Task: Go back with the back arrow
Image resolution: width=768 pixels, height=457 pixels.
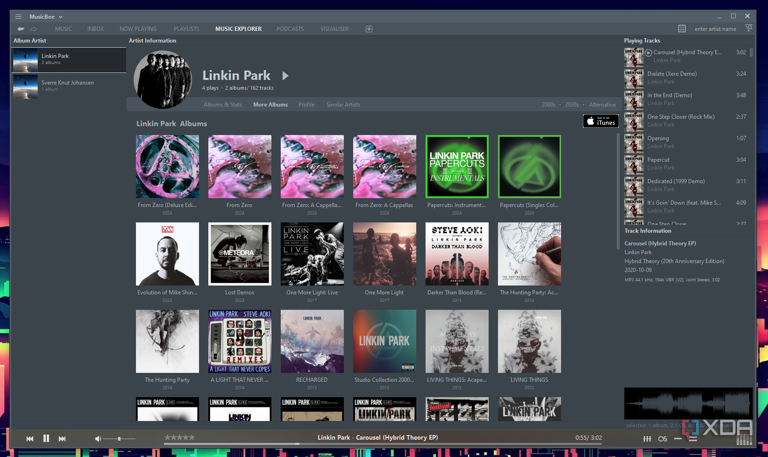Action: coord(21,29)
